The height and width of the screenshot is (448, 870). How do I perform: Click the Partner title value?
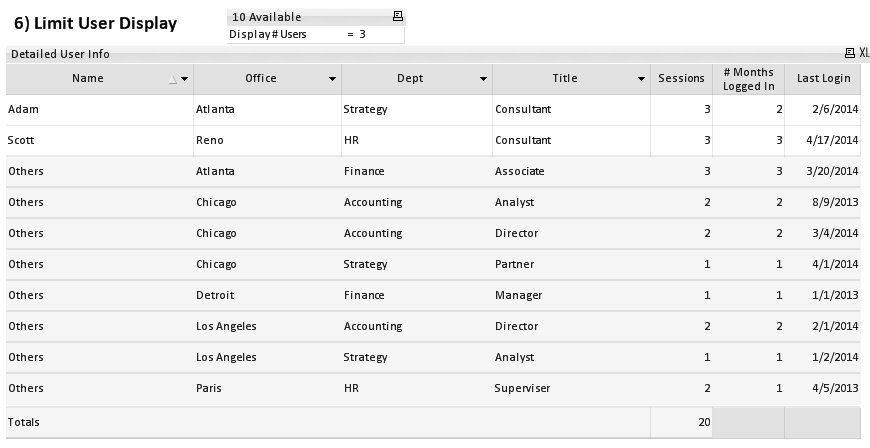click(x=514, y=264)
